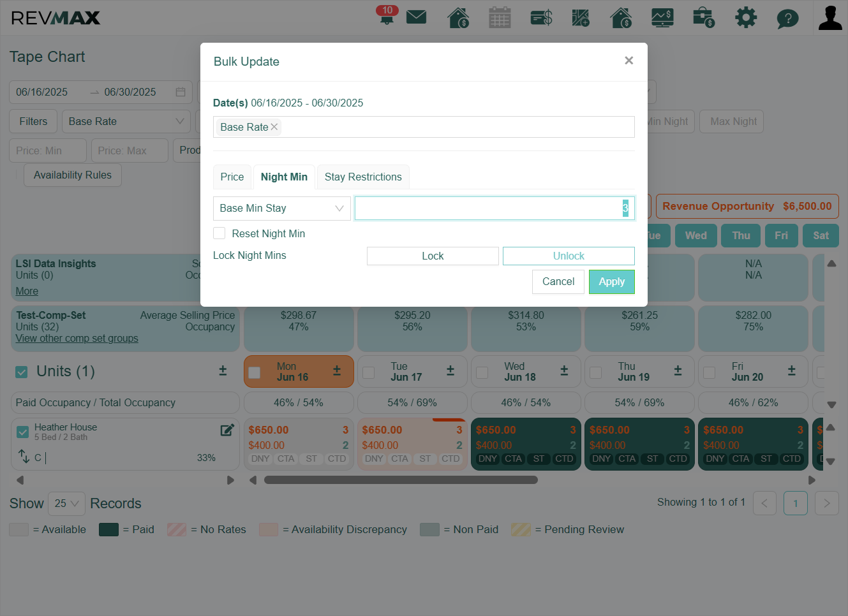The image size is (848, 616).
Task: Go to next page arrow in pagination
Action: pos(827,504)
